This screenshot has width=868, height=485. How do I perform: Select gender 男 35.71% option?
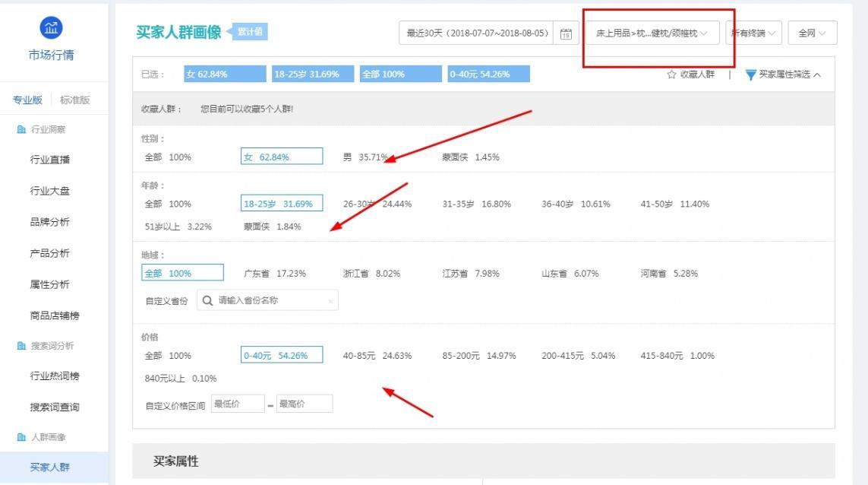(365, 157)
